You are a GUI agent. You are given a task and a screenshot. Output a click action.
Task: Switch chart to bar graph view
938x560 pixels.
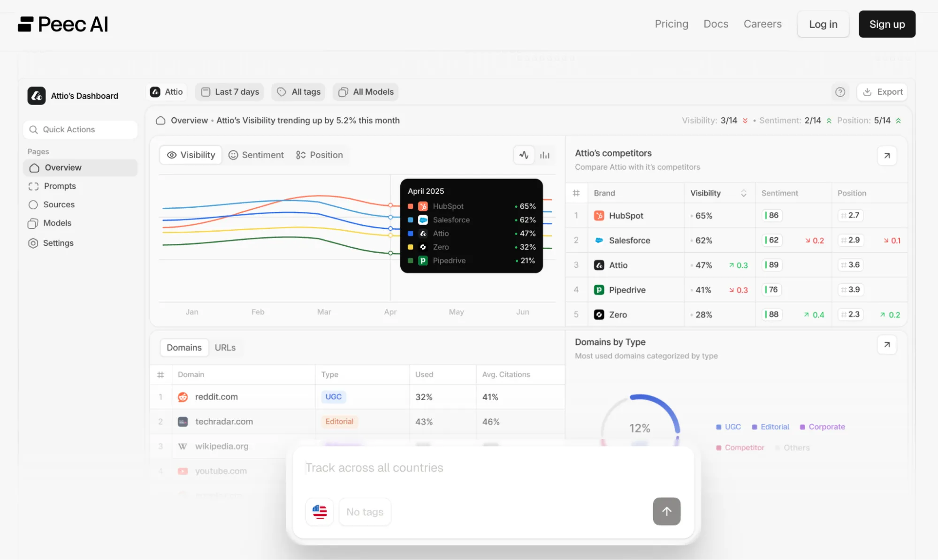(544, 155)
